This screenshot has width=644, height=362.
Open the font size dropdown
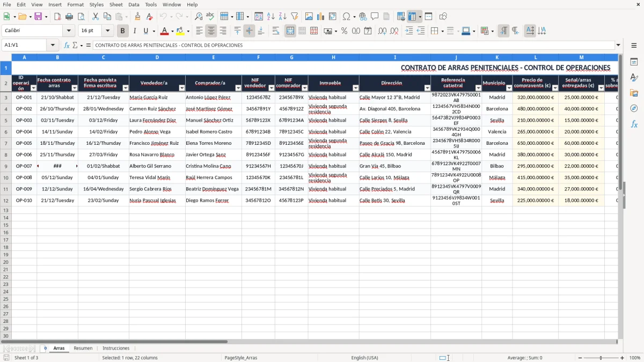pos(107,31)
